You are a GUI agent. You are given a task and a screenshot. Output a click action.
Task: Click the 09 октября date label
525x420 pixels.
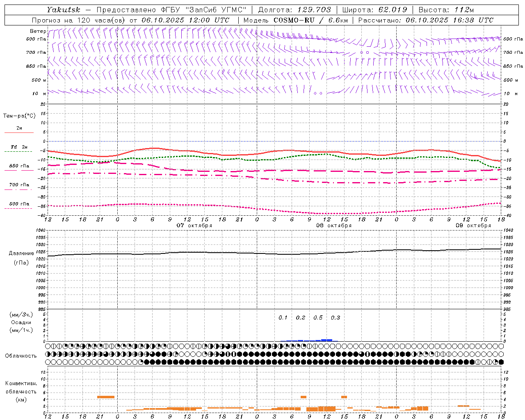click(x=473, y=226)
